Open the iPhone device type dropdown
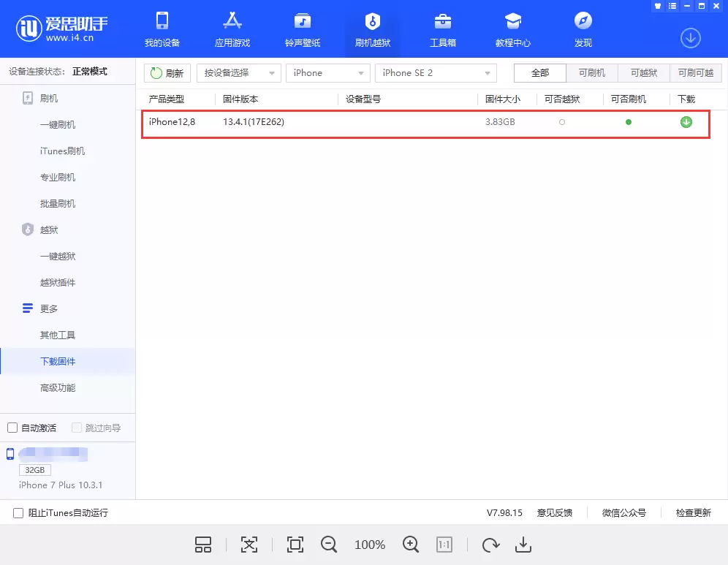 327,73
